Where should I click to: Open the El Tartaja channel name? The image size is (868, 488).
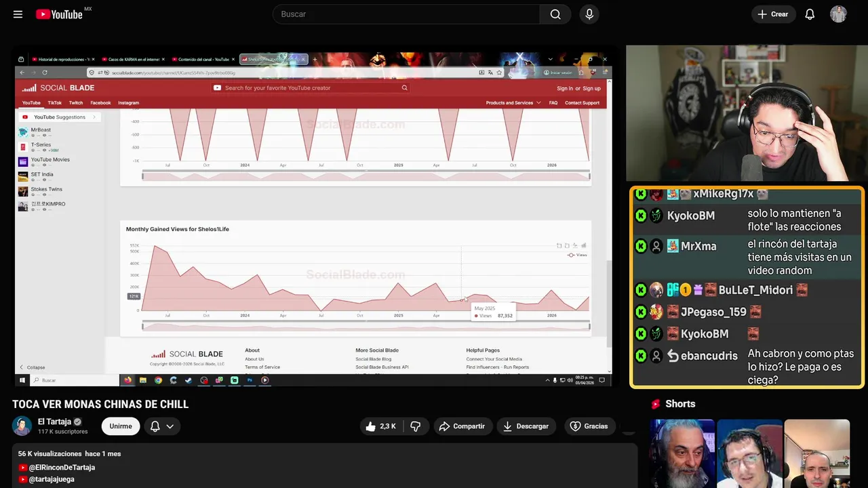click(x=54, y=422)
